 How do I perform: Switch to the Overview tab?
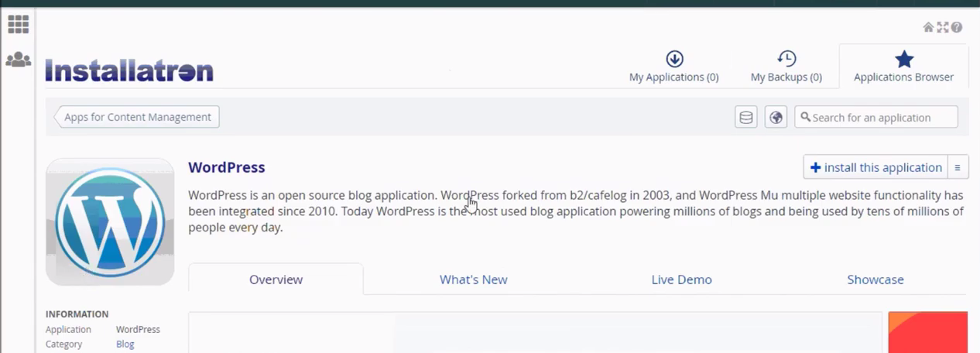point(276,279)
